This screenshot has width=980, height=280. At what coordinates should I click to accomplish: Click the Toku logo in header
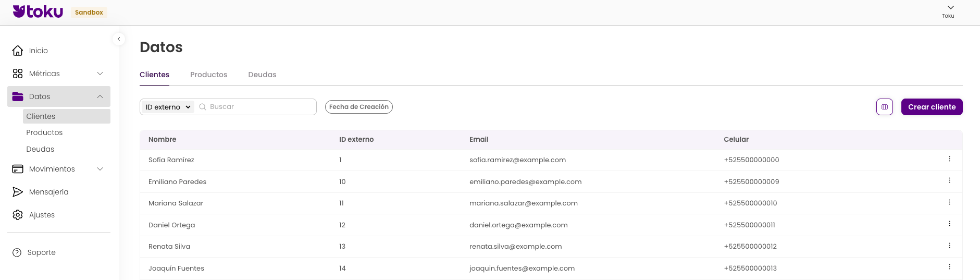click(38, 11)
